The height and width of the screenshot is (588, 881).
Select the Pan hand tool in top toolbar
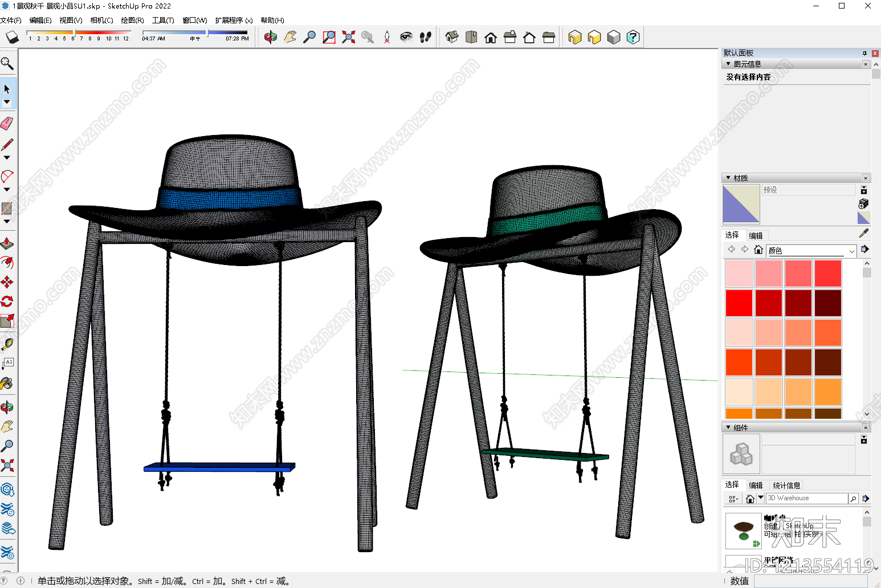[290, 38]
